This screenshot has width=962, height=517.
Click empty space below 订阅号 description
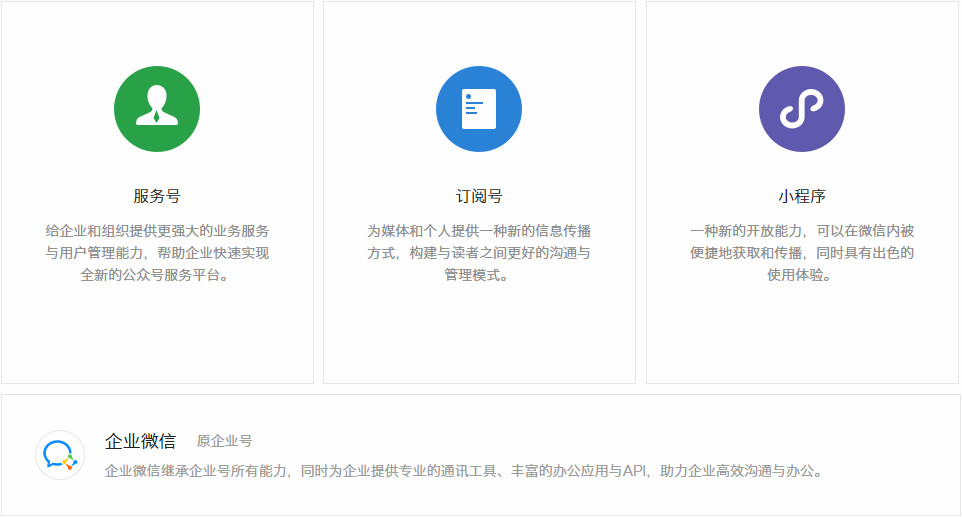point(479,335)
